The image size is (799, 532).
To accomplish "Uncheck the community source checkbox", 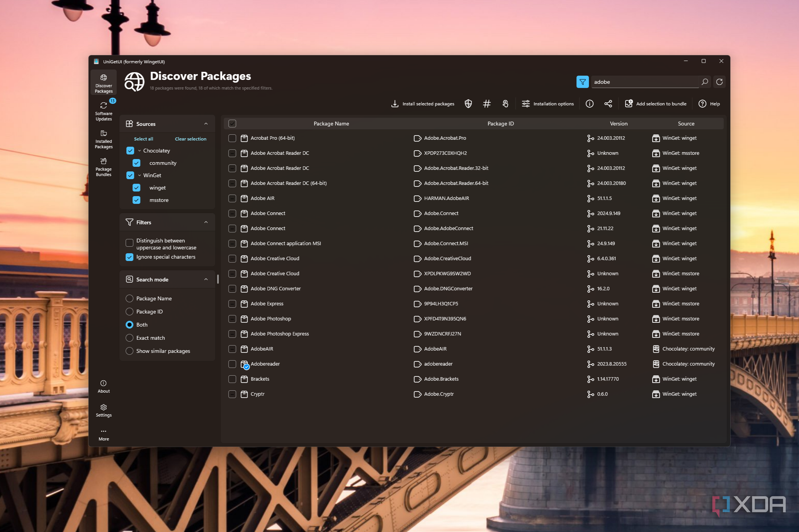I will [136, 163].
